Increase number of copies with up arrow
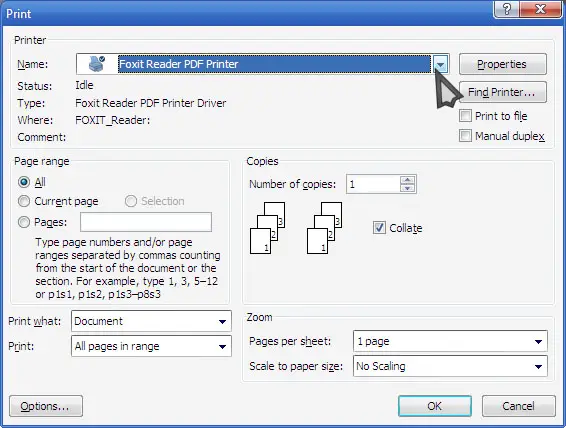Image resolution: width=566 pixels, height=428 pixels. (408, 180)
